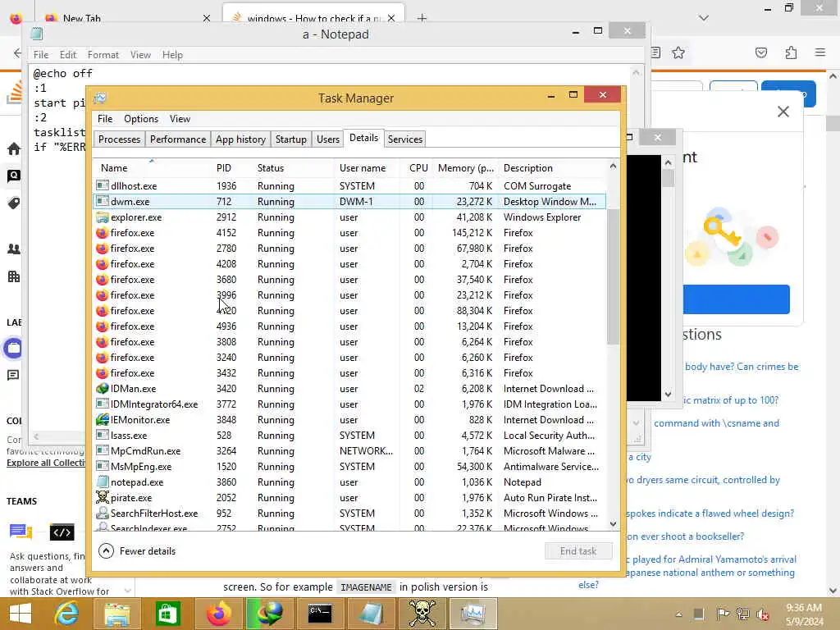Sort by the CPU column header
Viewport: 840px width, 630px height.
(418, 167)
